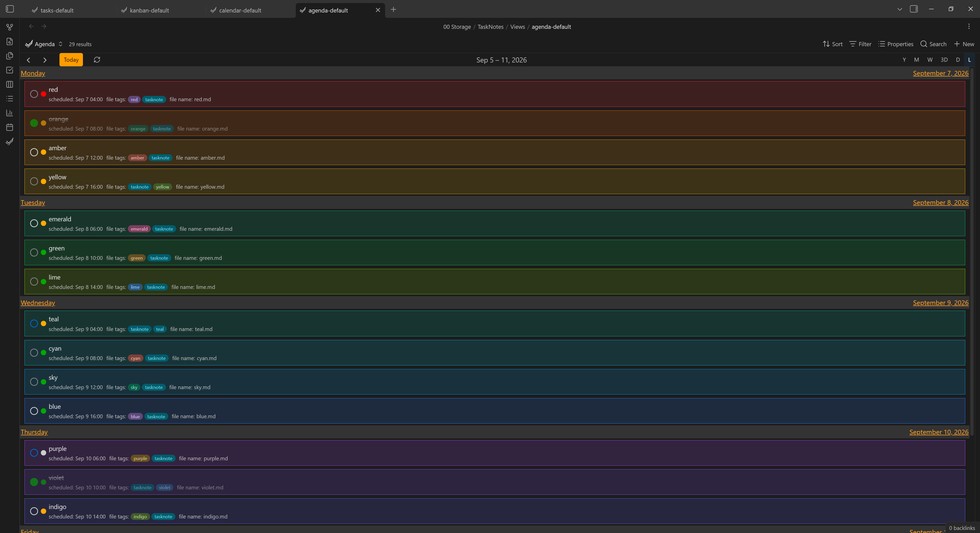The height and width of the screenshot is (533, 980).
Task: Select the Y year view
Action: click(904, 60)
